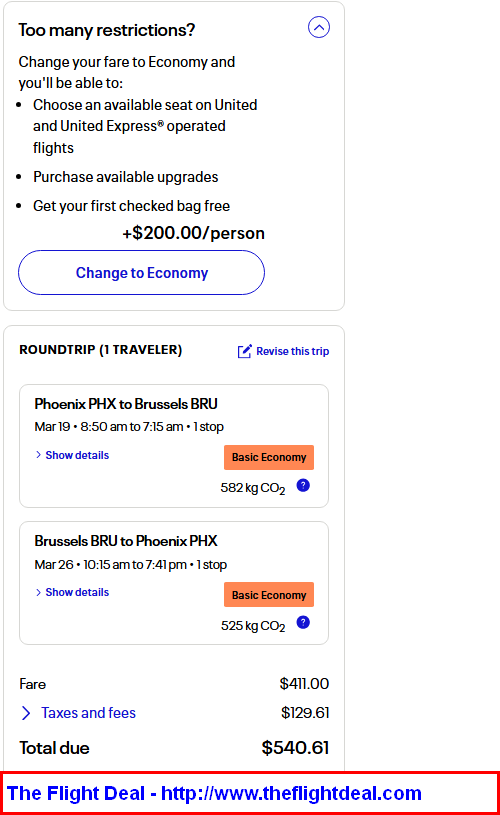Click Basic Economy badge on return flight

(x=269, y=595)
